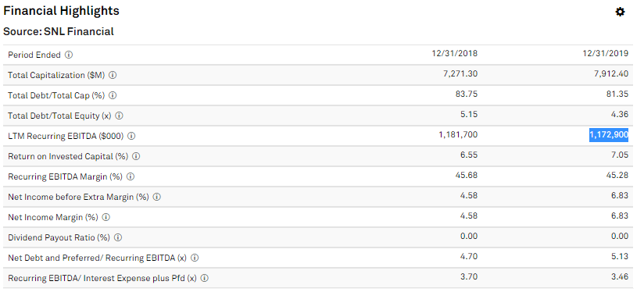Click the 12/31/2019 column header
Image resolution: width=644 pixels, height=292 pixels.
[x=606, y=53]
